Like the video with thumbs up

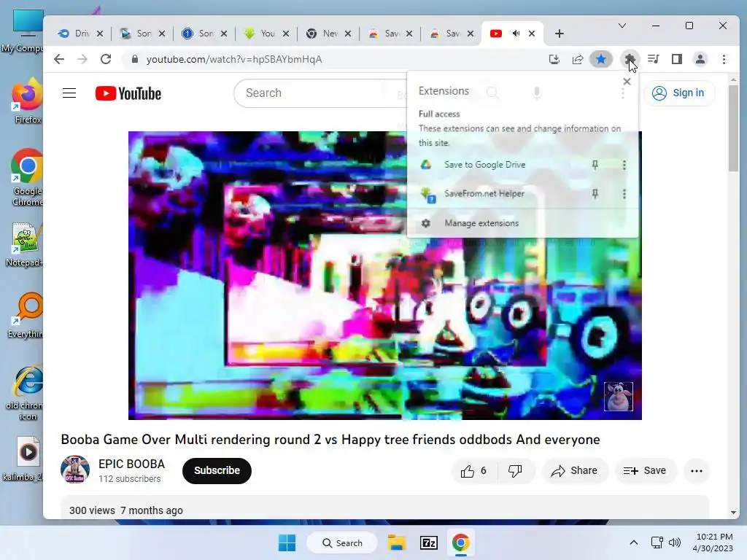474,471
